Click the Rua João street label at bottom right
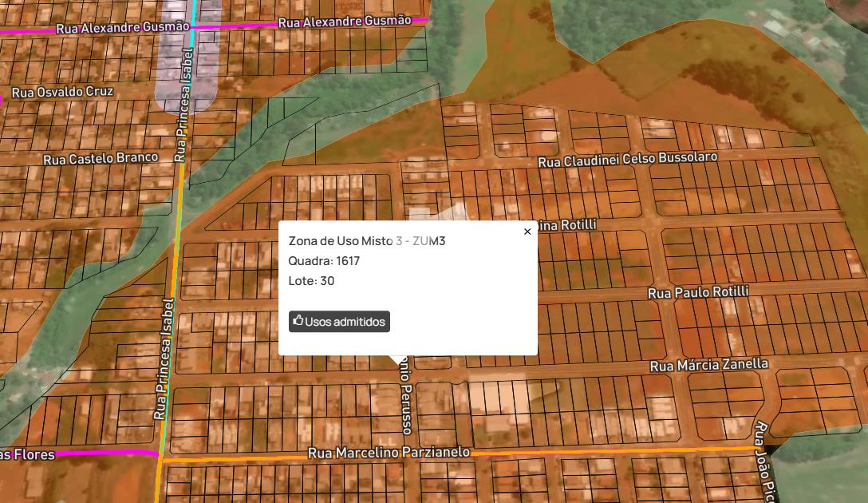The image size is (868, 503). coord(764,463)
